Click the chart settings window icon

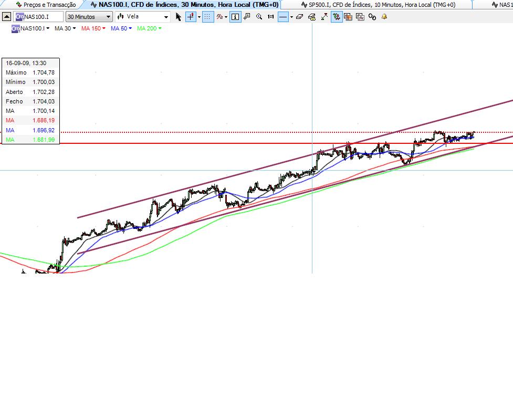[x=360, y=17]
